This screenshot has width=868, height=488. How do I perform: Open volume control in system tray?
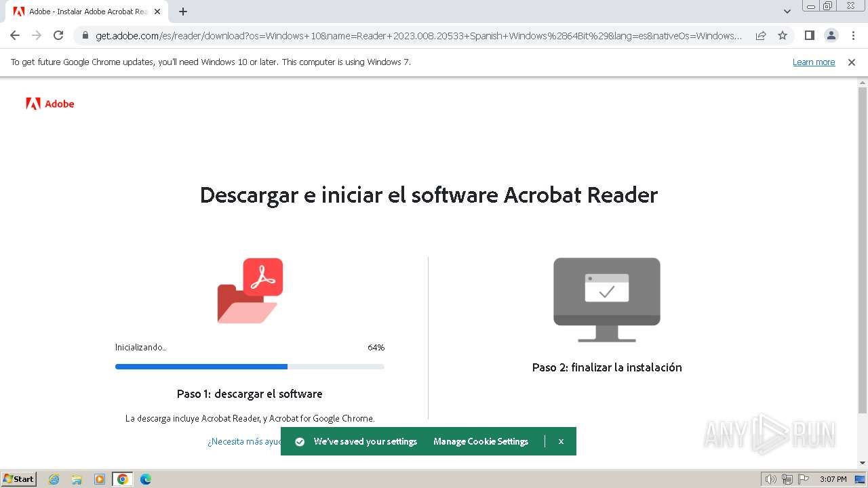coord(771,479)
